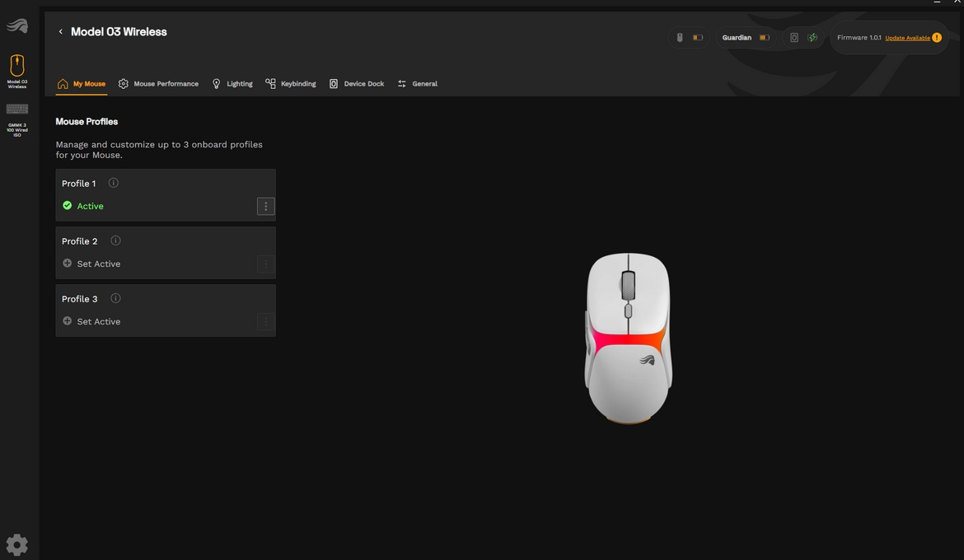Viewport: 964px width, 560px height.
Task: Click the Firmware 1.0.1 version text
Action: pos(859,38)
